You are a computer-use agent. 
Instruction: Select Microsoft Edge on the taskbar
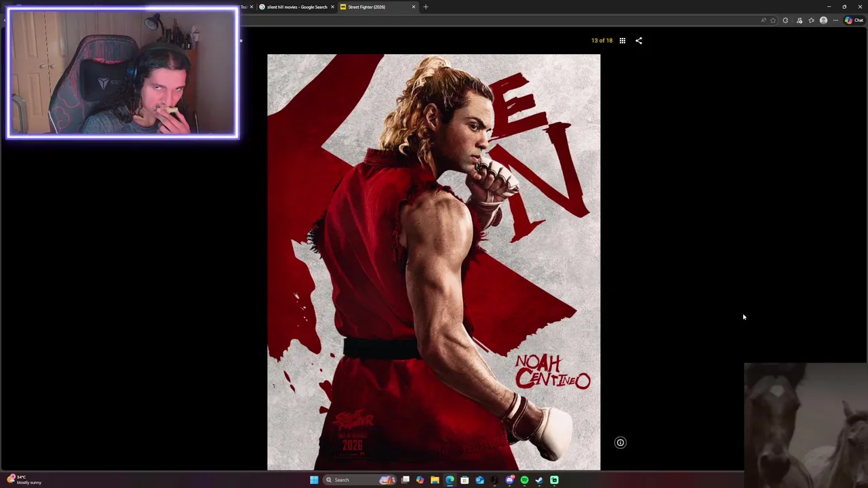[450, 480]
